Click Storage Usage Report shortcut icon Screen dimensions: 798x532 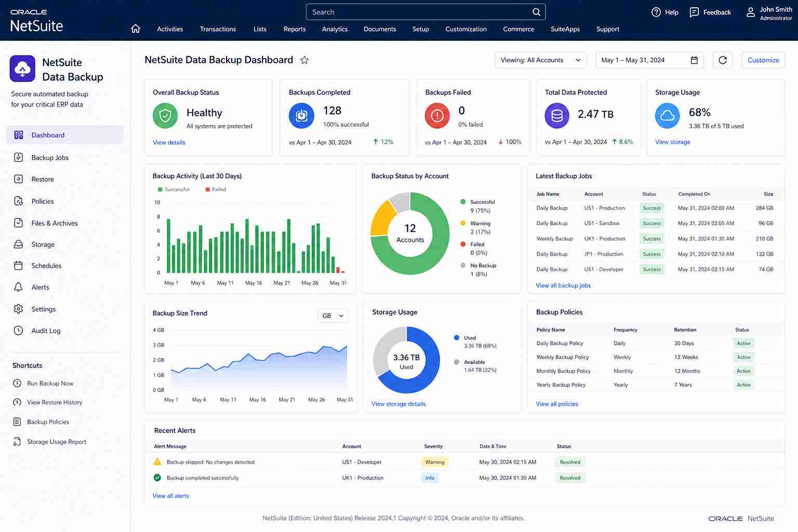(17, 442)
